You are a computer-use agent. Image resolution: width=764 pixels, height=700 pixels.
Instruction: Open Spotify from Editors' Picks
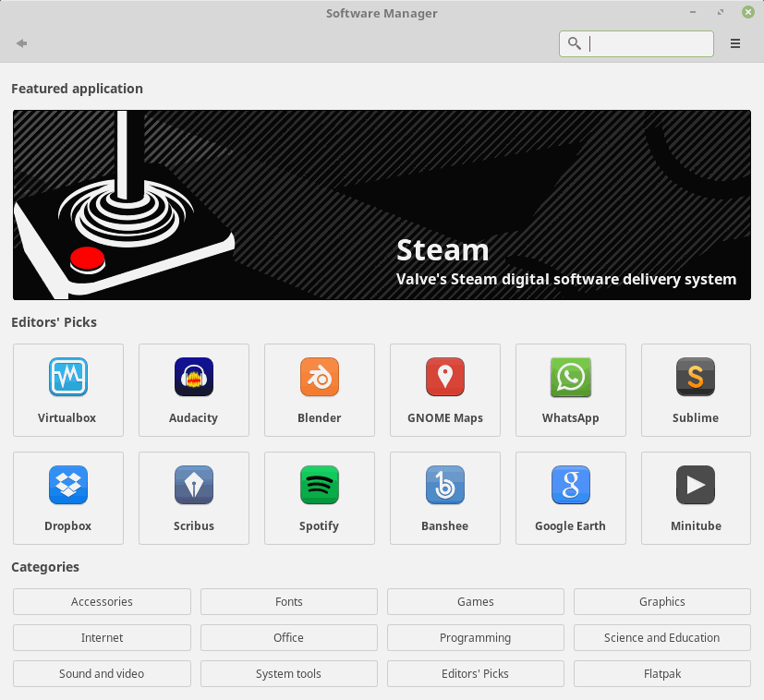[x=319, y=498]
